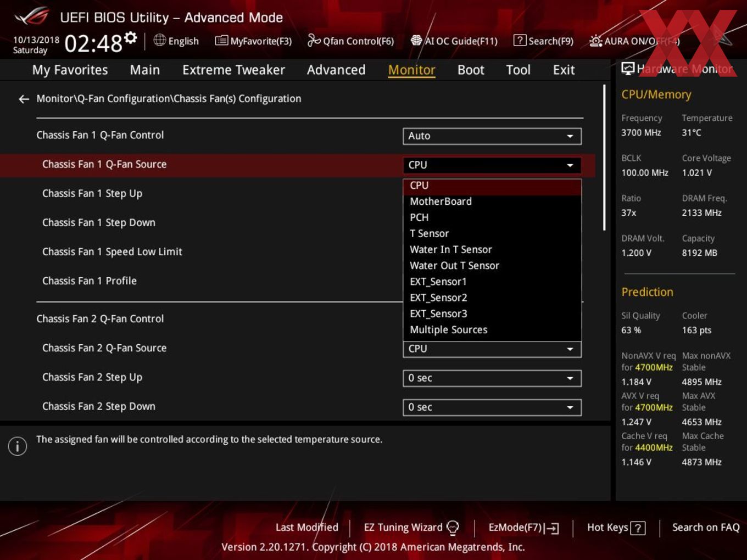Click the 3700 MHz frequency value
This screenshot has width=747, height=560.
(x=641, y=132)
